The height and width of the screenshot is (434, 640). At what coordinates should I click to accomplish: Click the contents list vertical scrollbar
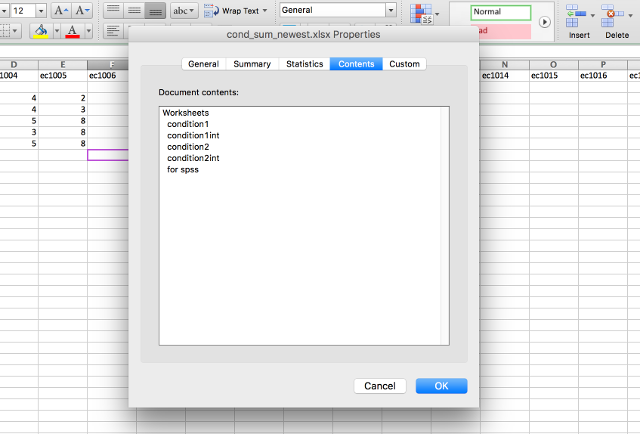[x=445, y=226]
